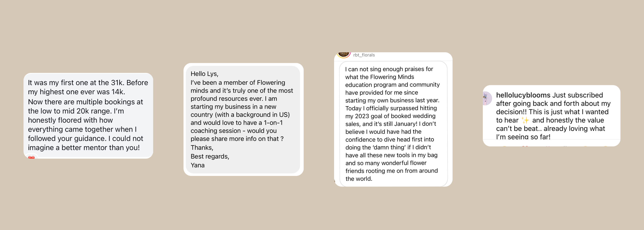Image resolution: width=644 pixels, height=230 pixels.
Task: Click the 'Hello Lys,' greeting line
Action: (x=204, y=74)
